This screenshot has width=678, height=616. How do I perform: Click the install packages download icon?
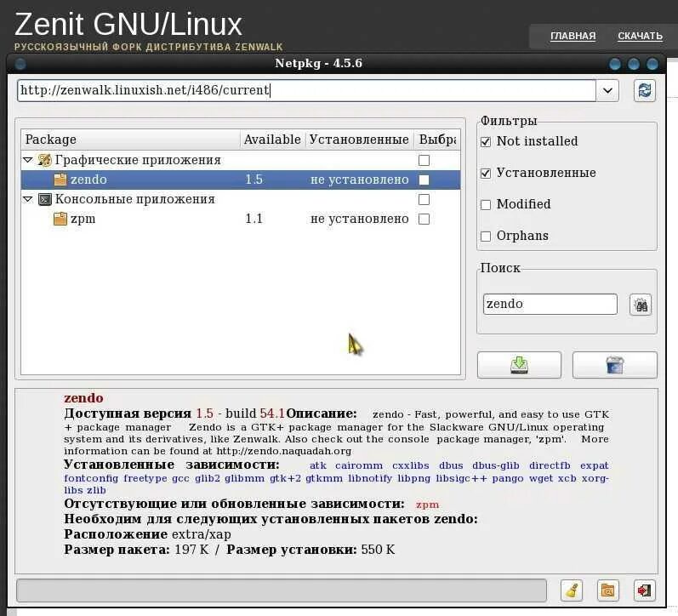[x=519, y=365]
